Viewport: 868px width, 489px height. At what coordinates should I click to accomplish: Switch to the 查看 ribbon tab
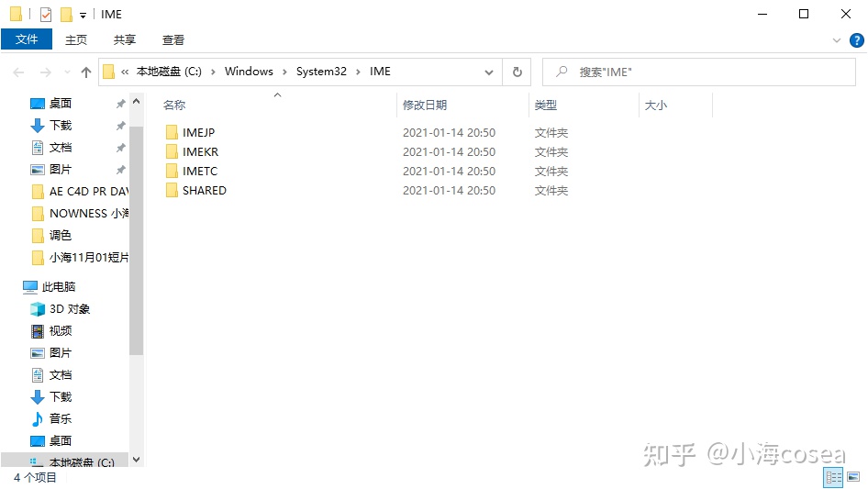173,39
